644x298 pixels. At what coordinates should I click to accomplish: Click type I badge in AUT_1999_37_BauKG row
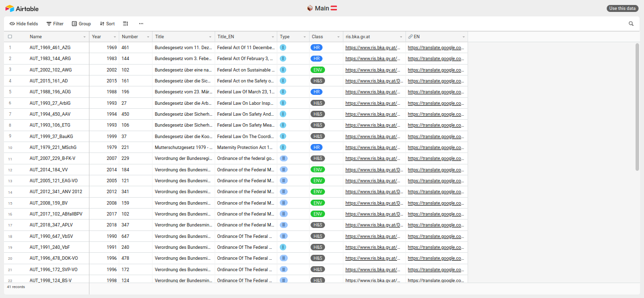coord(283,136)
